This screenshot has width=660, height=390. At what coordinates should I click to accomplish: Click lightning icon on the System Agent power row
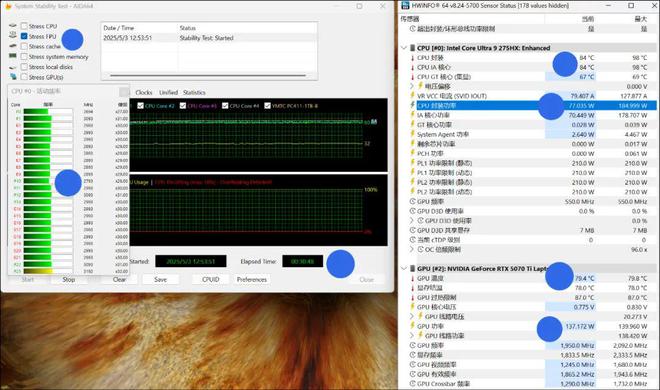pos(412,134)
